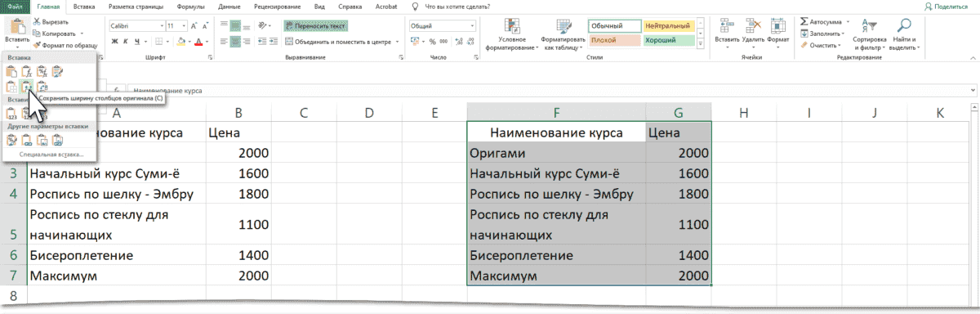Select the No Borders paste option
980x314 pixels.
click(x=11, y=87)
